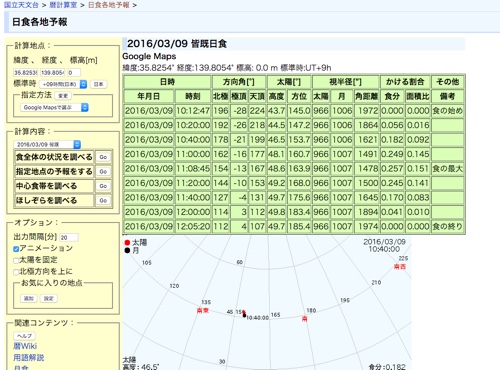Click the 追加 favorite location button
Image resolution: width=500 pixels, height=370 pixels.
(29, 298)
